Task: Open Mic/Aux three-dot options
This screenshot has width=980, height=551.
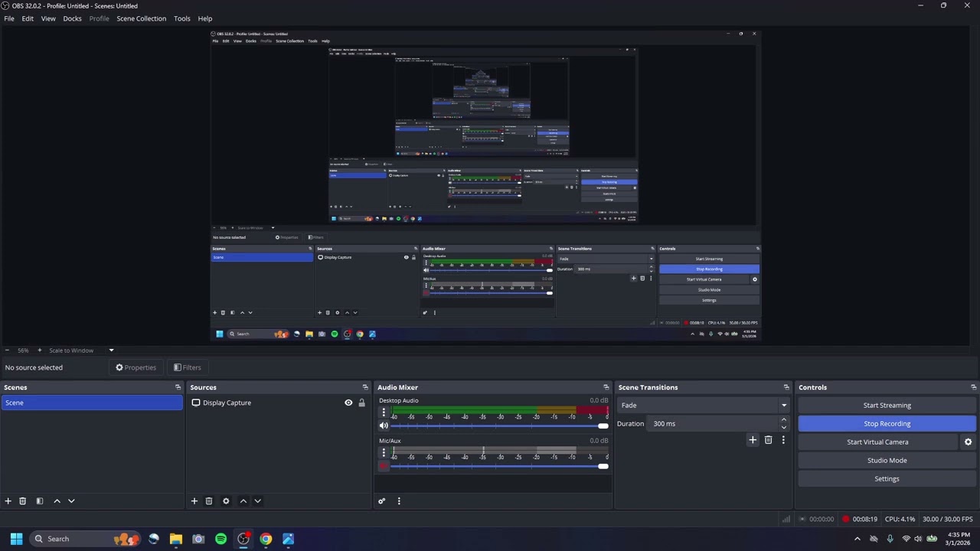Action: [384, 453]
